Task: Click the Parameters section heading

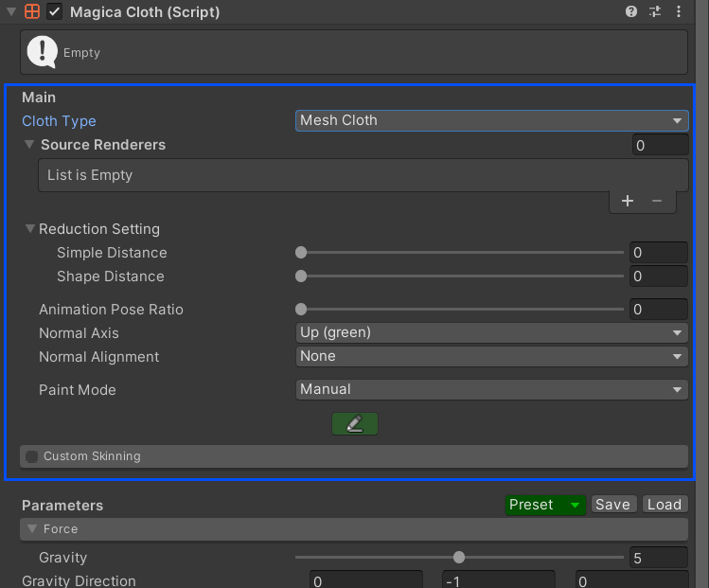Action: pyautogui.click(x=62, y=506)
